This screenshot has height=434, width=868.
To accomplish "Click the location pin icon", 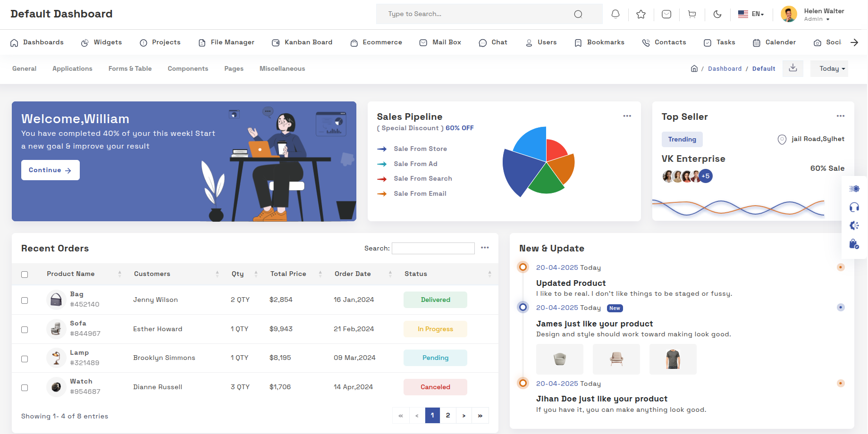I will (782, 139).
